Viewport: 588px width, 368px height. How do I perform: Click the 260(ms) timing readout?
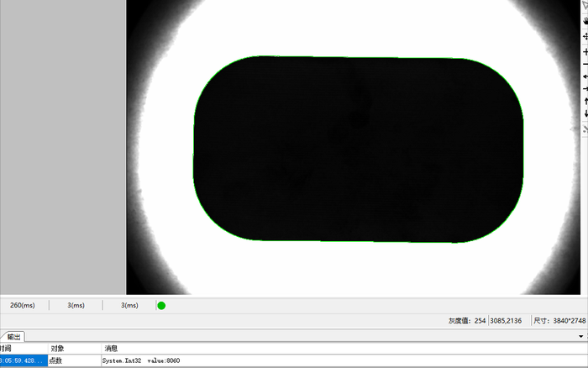pos(23,305)
